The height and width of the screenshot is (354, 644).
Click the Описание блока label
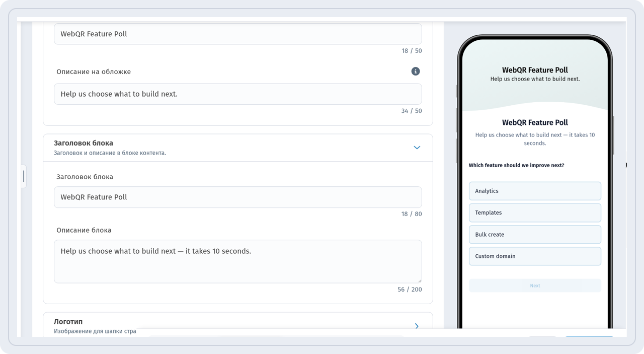(84, 230)
